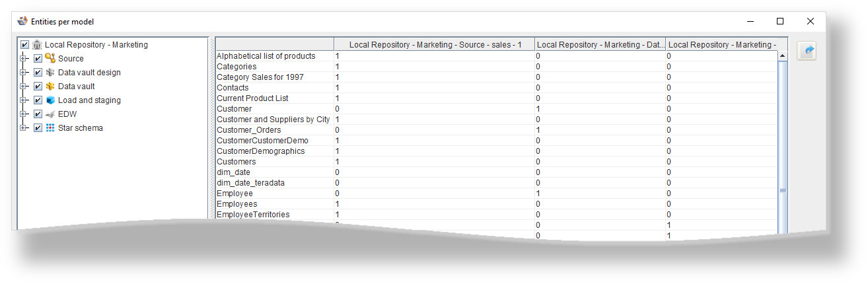
Task: Select the Alphabetical list of products row
Action: click(x=497, y=56)
